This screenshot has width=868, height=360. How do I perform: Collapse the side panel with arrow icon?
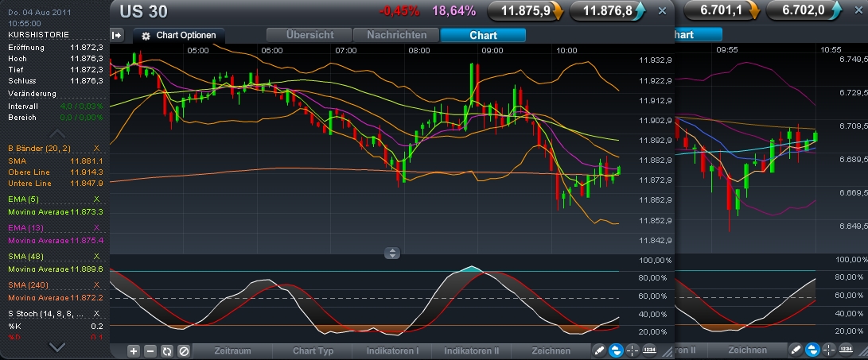coord(117,36)
